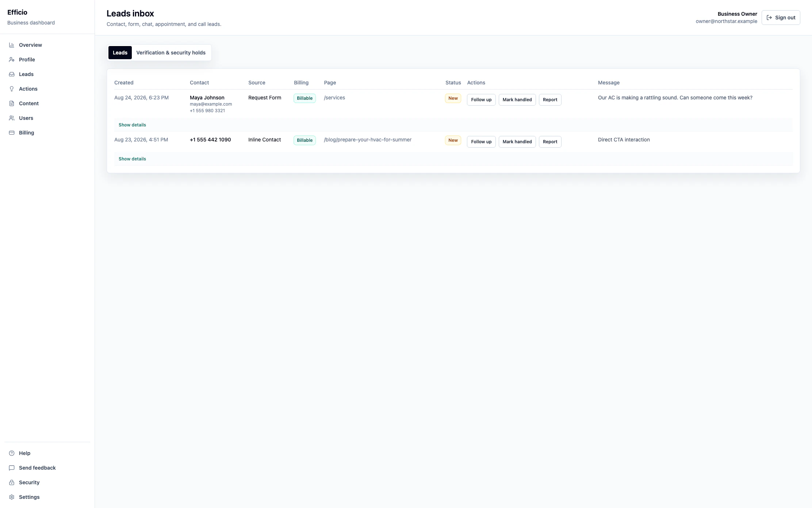
Task: Click Billable badge in Inline Contact row
Action: (x=304, y=140)
